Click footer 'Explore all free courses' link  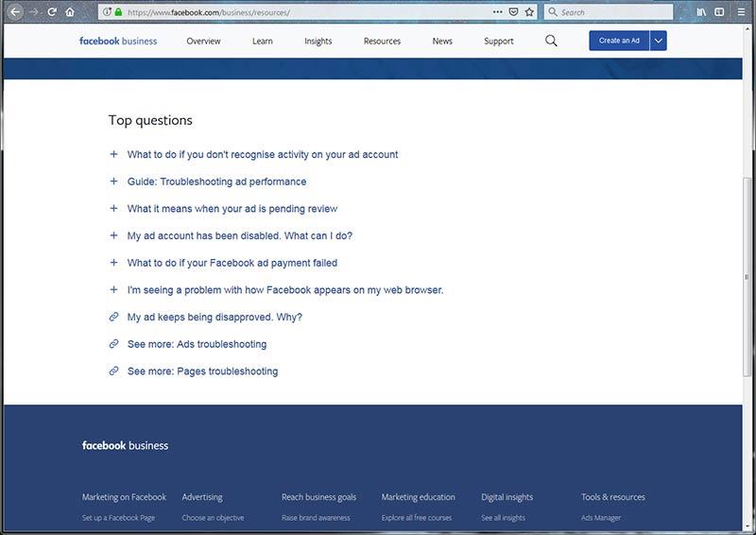pos(417,518)
